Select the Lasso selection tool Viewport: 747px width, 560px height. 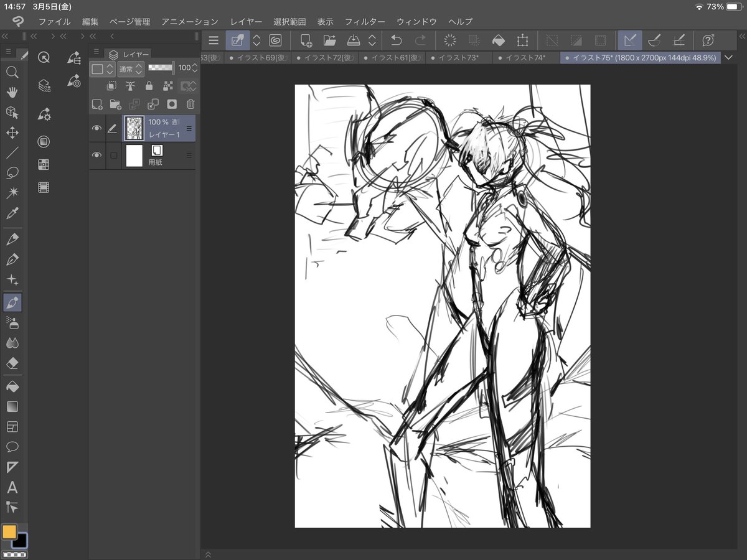click(12, 172)
